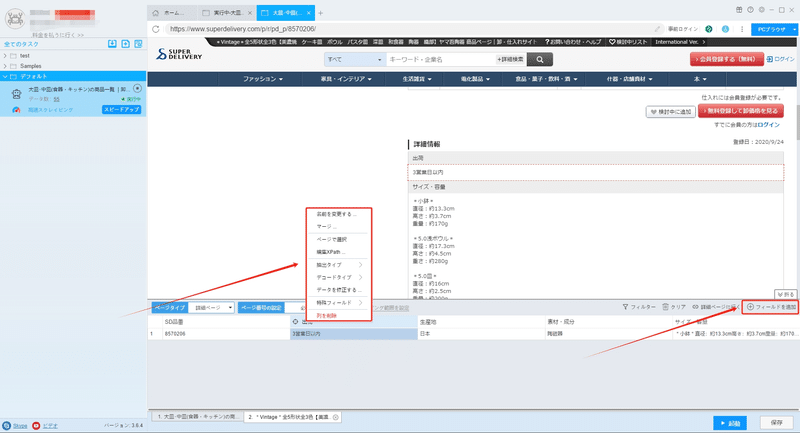This screenshot has height=433, width=800.
Task: Open the 特殊フィールド submenu
Action: 339,302
